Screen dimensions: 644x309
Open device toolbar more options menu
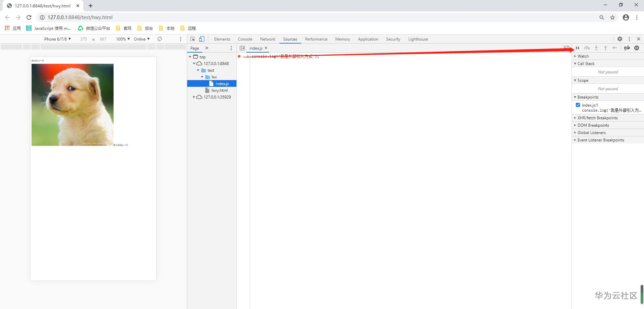[180, 39]
